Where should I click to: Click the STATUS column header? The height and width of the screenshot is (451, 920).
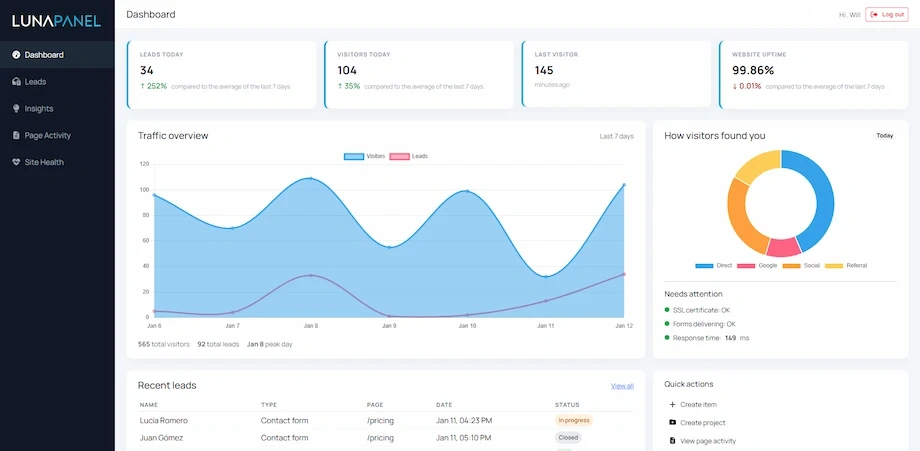[567, 405]
